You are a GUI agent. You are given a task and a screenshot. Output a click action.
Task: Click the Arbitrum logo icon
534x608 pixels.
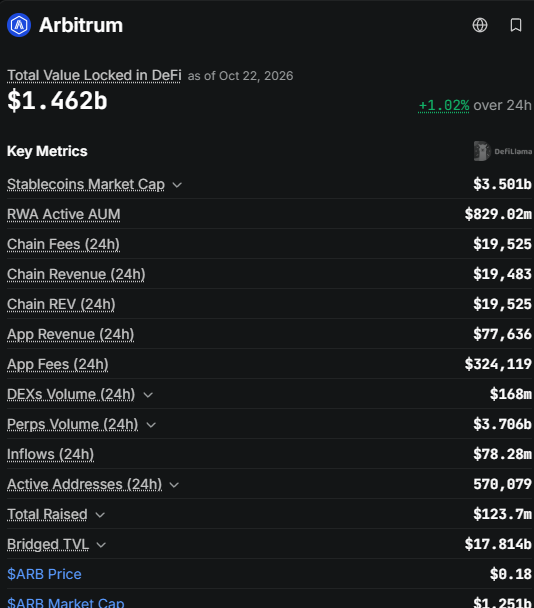click(19, 25)
